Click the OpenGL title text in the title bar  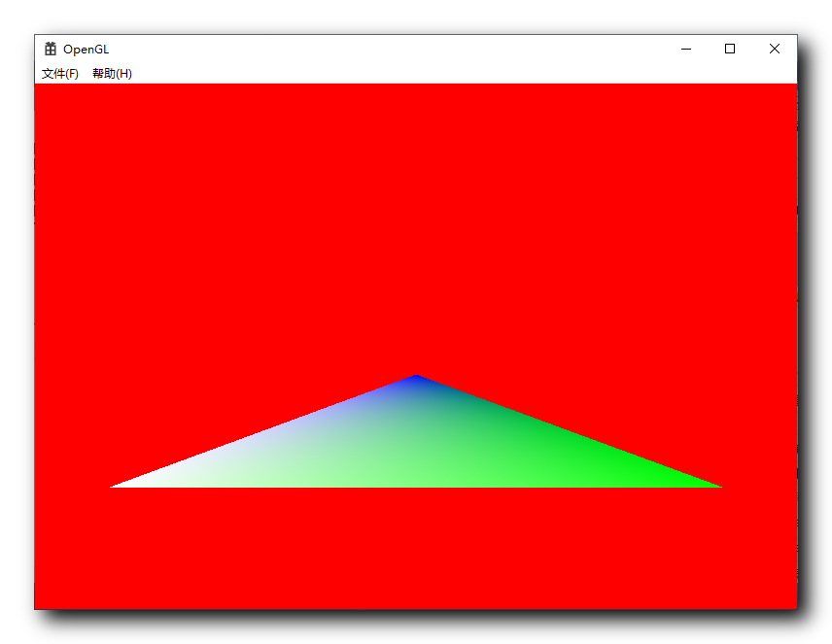click(86, 49)
